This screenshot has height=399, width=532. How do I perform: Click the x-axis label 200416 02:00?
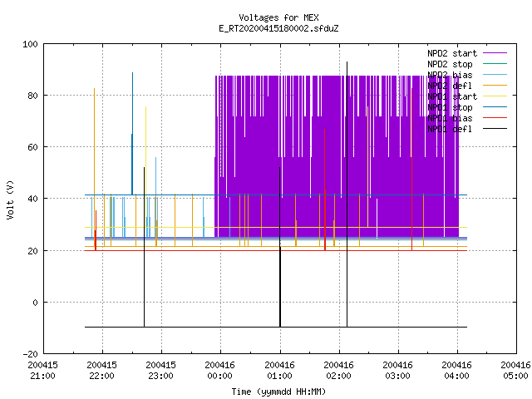(338, 371)
